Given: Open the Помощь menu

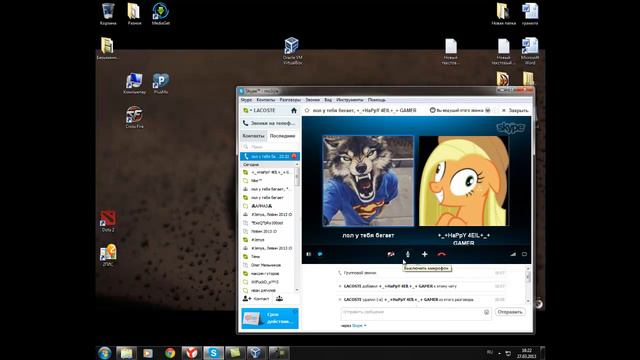Looking at the screenshot, I should pos(376,100).
